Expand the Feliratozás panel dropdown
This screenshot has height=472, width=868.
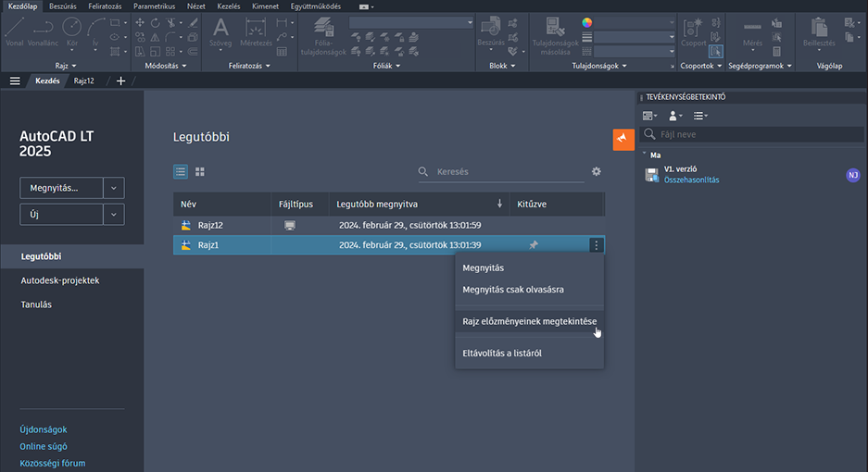tap(249, 66)
